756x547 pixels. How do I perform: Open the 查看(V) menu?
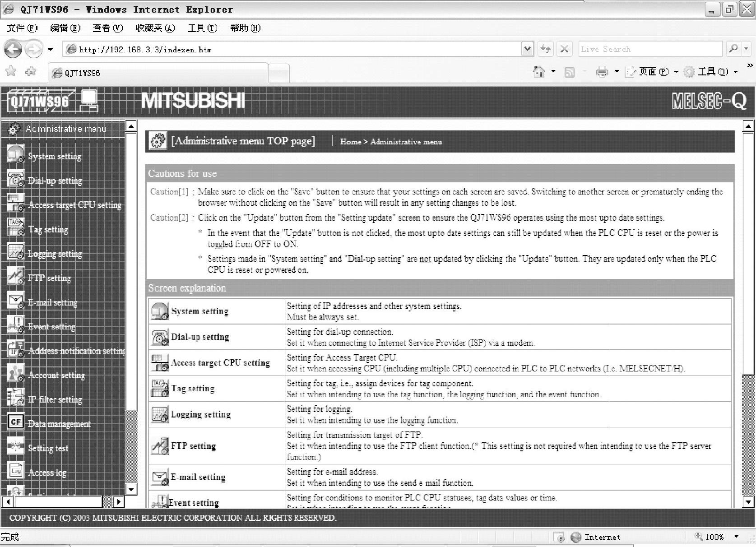(108, 28)
